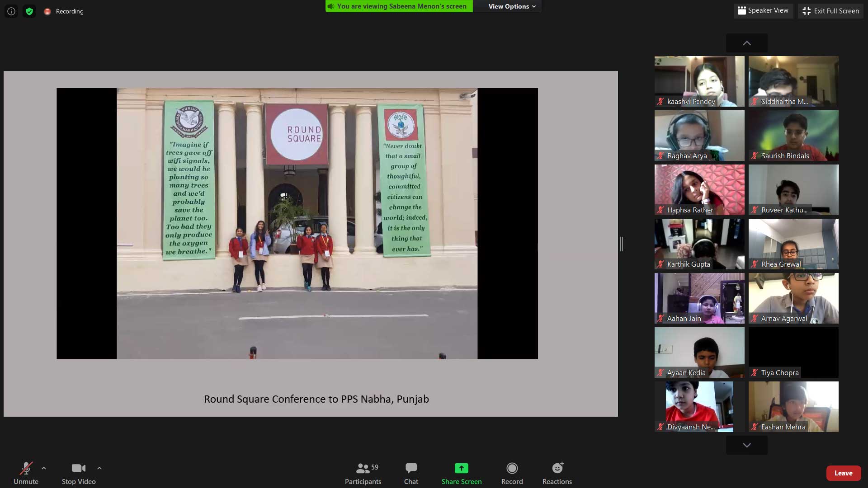Select Aahan Jain's video tile
This screenshot has height=489, width=868.
pyautogui.click(x=699, y=298)
